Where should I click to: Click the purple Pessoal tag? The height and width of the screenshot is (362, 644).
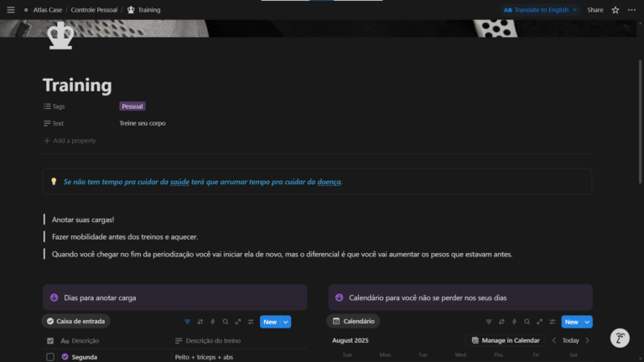[x=132, y=106]
